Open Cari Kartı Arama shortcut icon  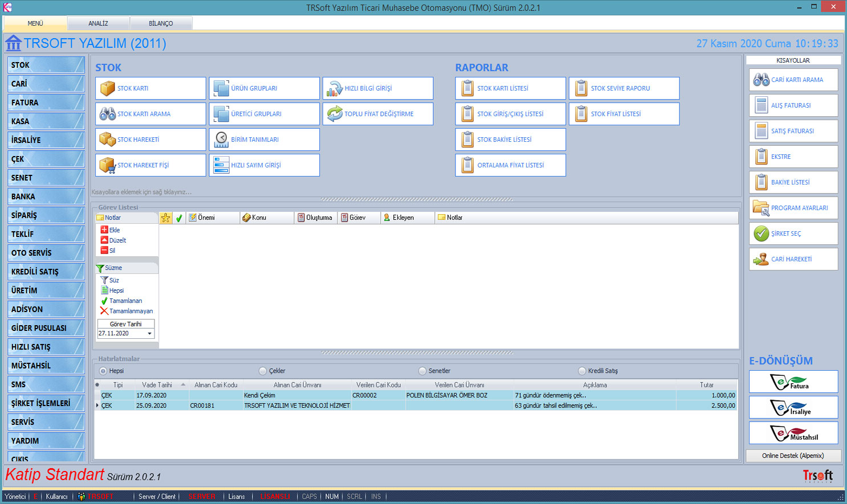click(x=762, y=80)
